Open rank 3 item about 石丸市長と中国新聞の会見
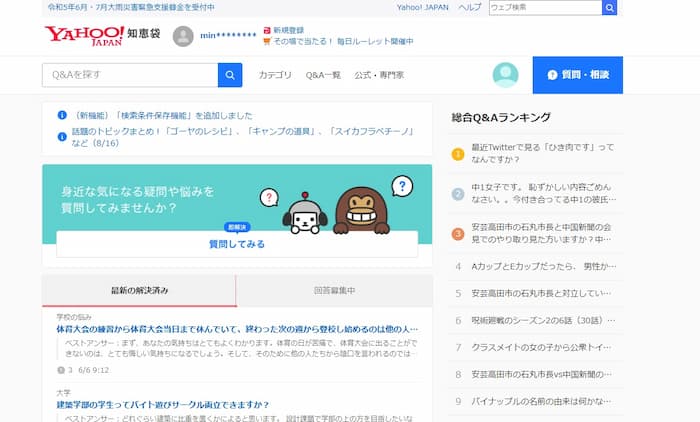Image resolution: width=700 pixels, height=422 pixels. pyautogui.click(x=542, y=233)
